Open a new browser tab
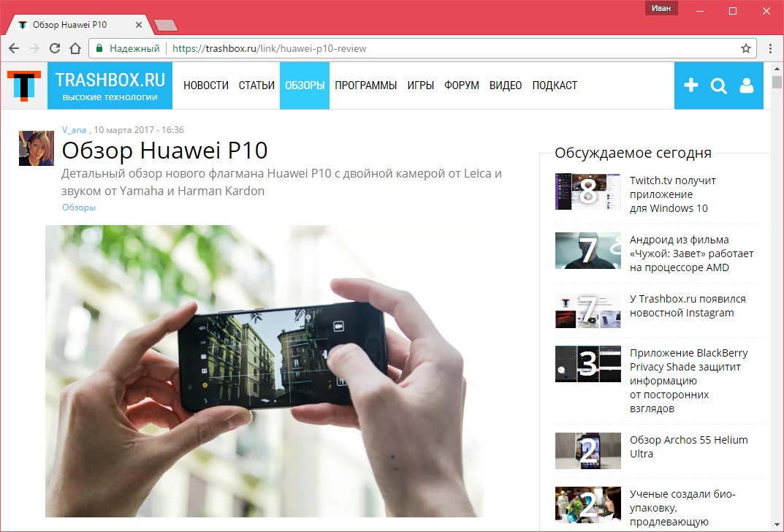Image resolution: width=784 pixels, height=532 pixels. click(x=166, y=25)
